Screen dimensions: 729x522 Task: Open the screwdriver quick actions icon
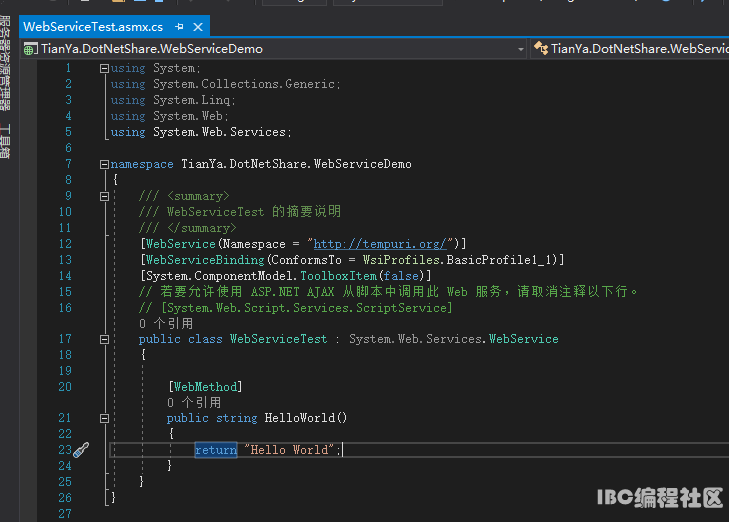tap(81, 449)
